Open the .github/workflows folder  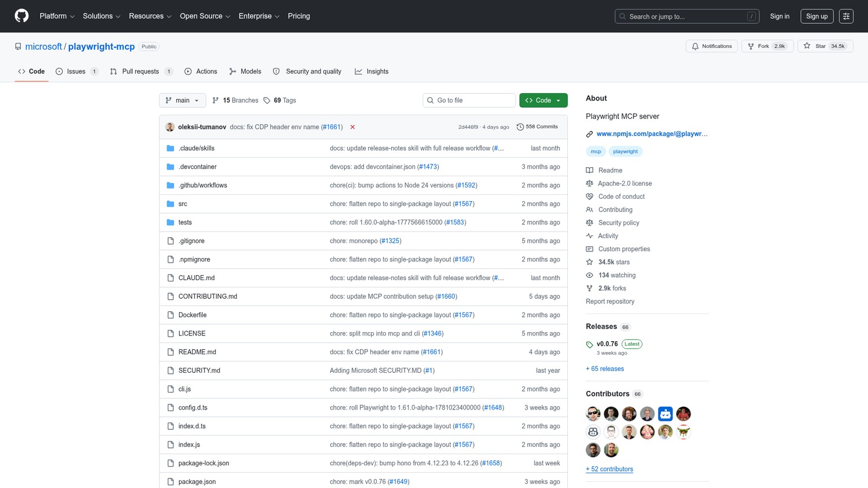click(x=203, y=185)
